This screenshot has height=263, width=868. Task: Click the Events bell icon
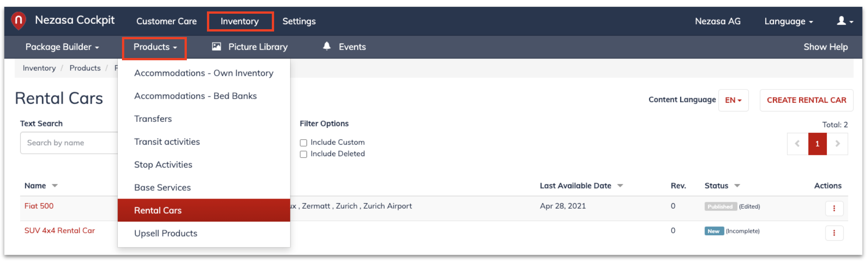[327, 46]
